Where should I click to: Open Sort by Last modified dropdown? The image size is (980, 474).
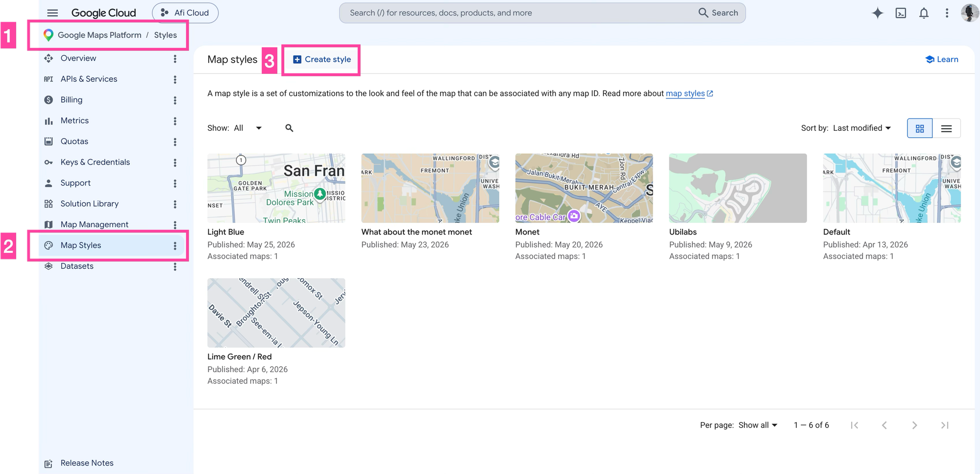862,128
